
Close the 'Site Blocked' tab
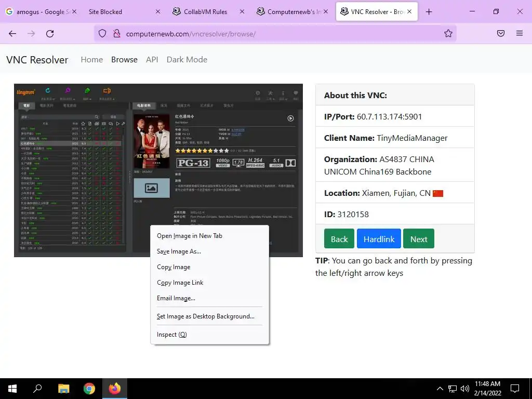tap(158, 11)
